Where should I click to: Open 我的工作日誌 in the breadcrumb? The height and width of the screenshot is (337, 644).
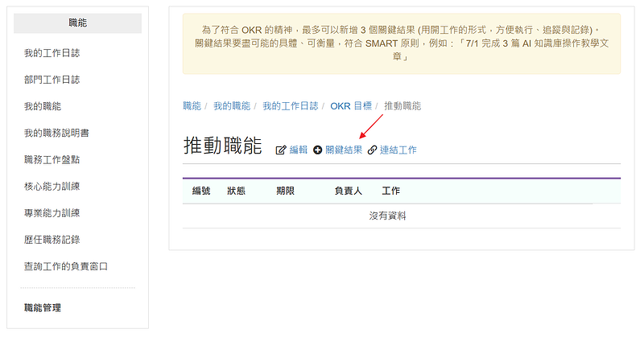290,106
